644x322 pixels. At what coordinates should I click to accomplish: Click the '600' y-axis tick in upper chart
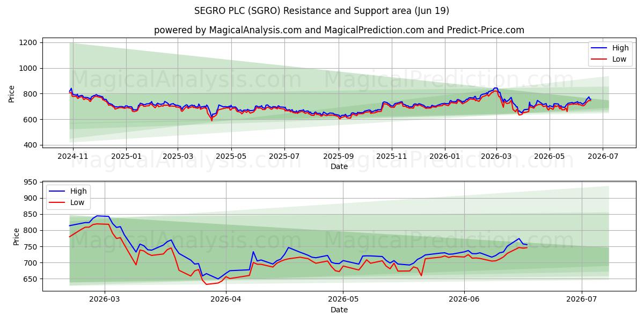(30, 119)
